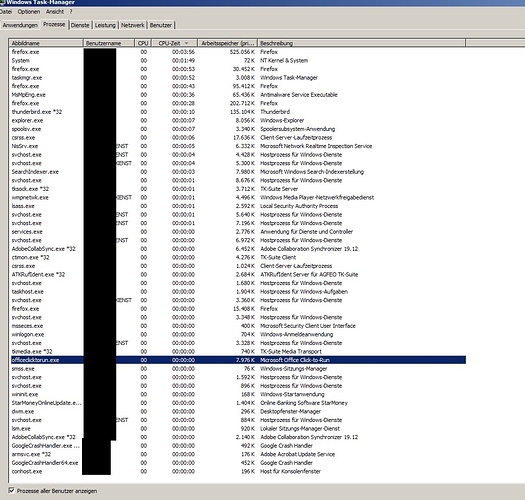Click the 'NT Kernel & System' description

284,61
